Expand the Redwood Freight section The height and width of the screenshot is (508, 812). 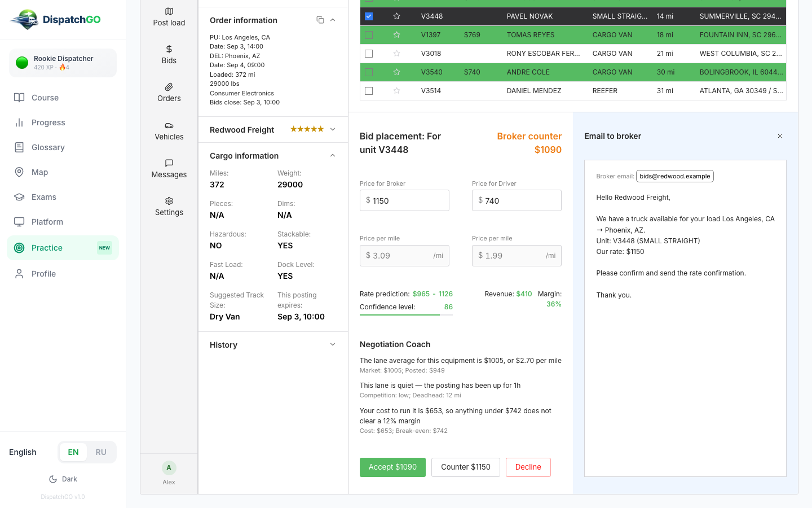333,129
